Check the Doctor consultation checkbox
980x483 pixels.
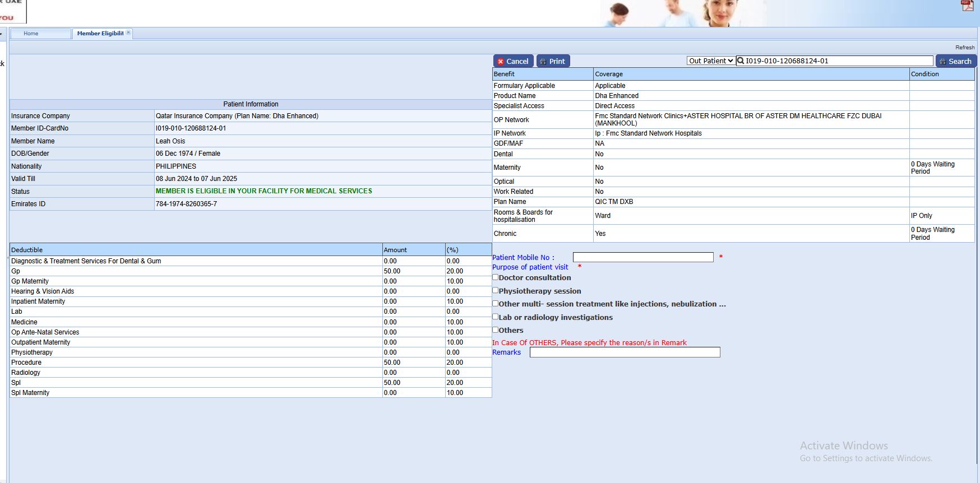pos(496,277)
